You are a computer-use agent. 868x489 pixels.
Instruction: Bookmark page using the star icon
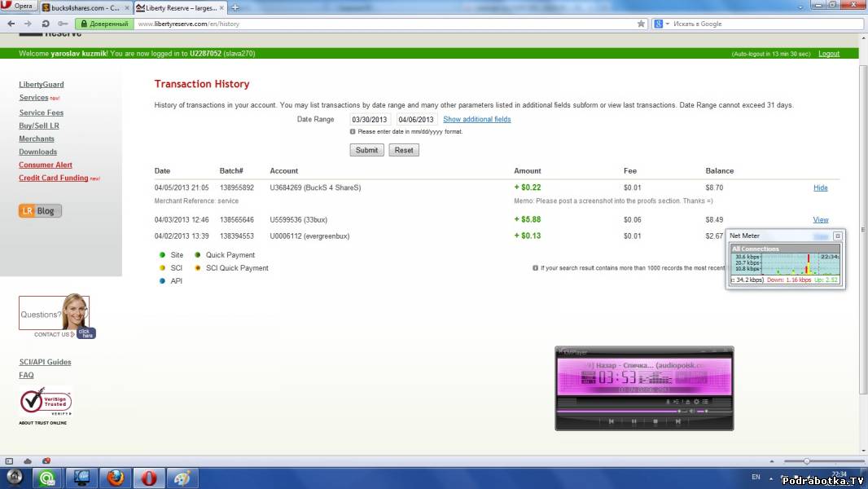click(641, 24)
